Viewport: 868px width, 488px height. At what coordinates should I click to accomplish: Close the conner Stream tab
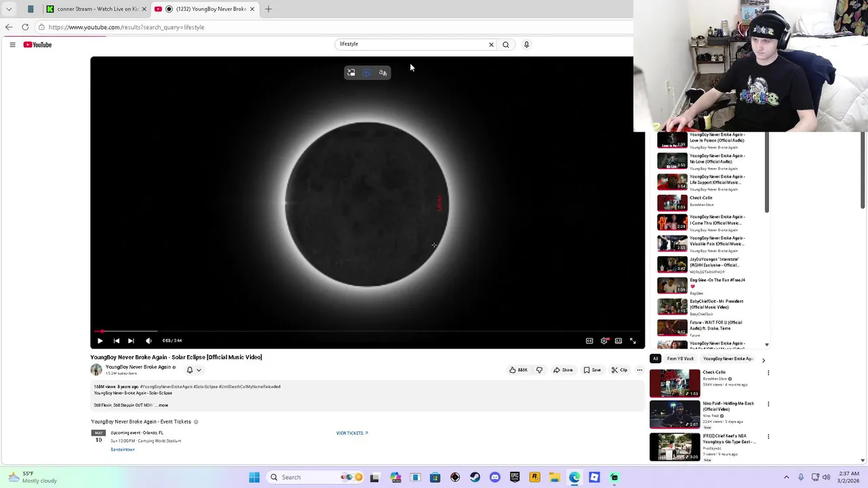coord(144,9)
